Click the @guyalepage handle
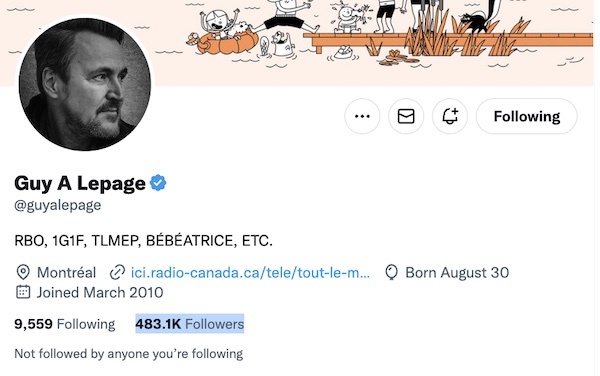 click(58, 205)
